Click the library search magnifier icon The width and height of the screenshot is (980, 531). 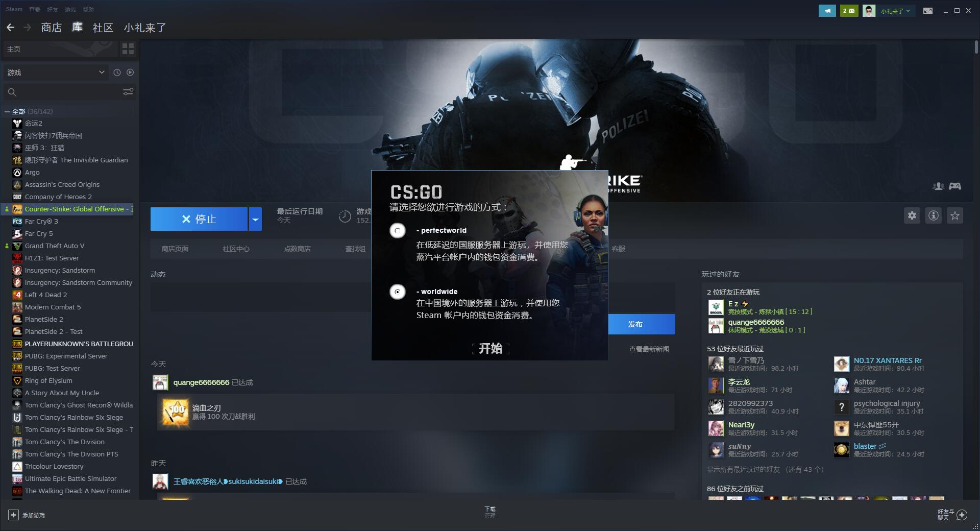coord(12,92)
